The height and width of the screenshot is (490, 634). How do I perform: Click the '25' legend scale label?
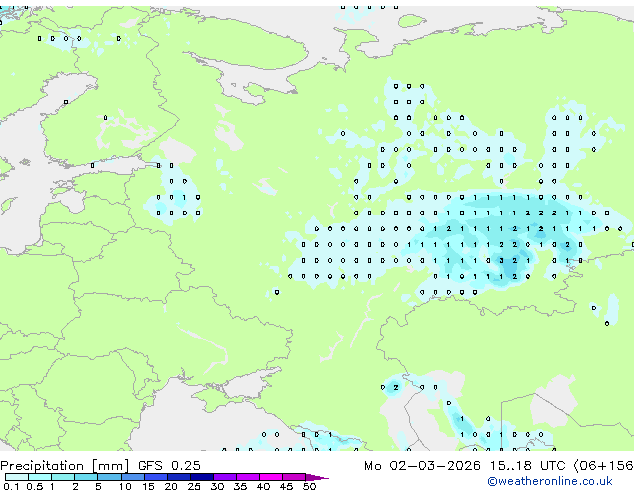tap(194, 486)
